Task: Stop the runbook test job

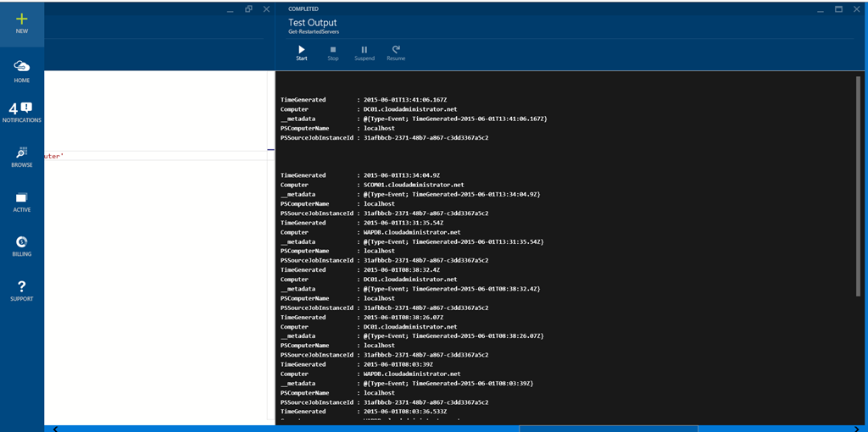Action: pos(333,51)
